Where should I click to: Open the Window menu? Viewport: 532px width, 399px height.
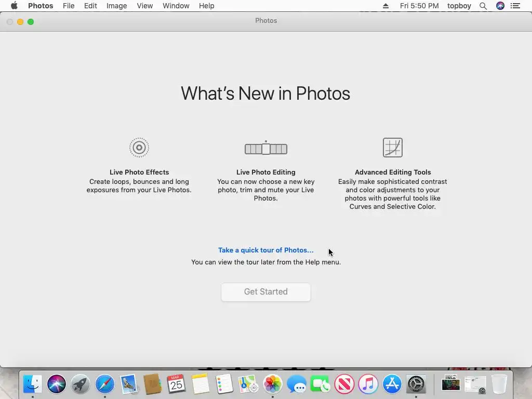(176, 6)
